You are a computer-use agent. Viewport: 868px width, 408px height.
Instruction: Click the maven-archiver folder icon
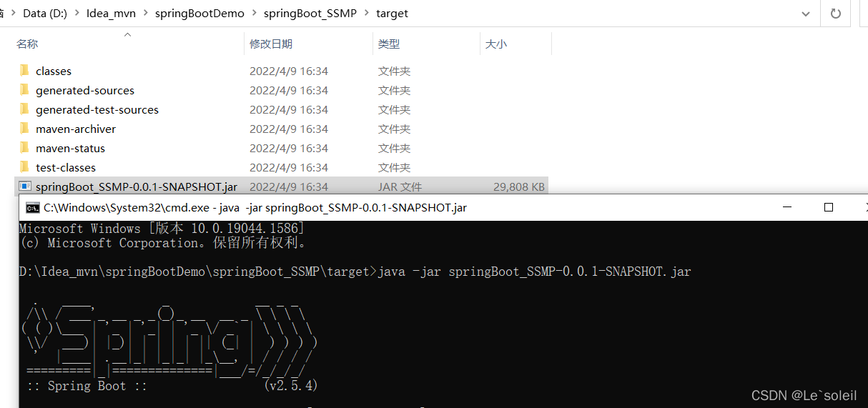click(x=24, y=129)
